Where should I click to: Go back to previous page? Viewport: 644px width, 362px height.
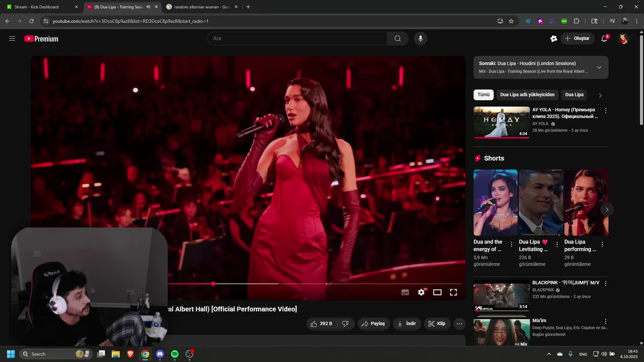(x=7, y=21)
